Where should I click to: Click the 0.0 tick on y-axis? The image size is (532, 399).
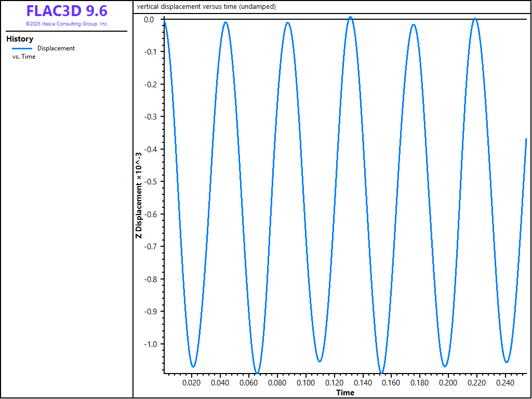[149, 20]
